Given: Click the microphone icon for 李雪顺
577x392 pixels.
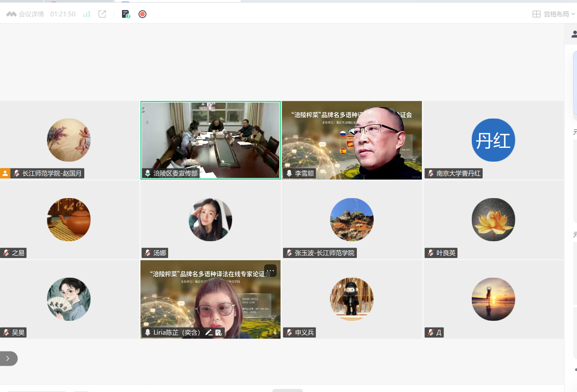Looking at the screenshot, I should (289, 173).
